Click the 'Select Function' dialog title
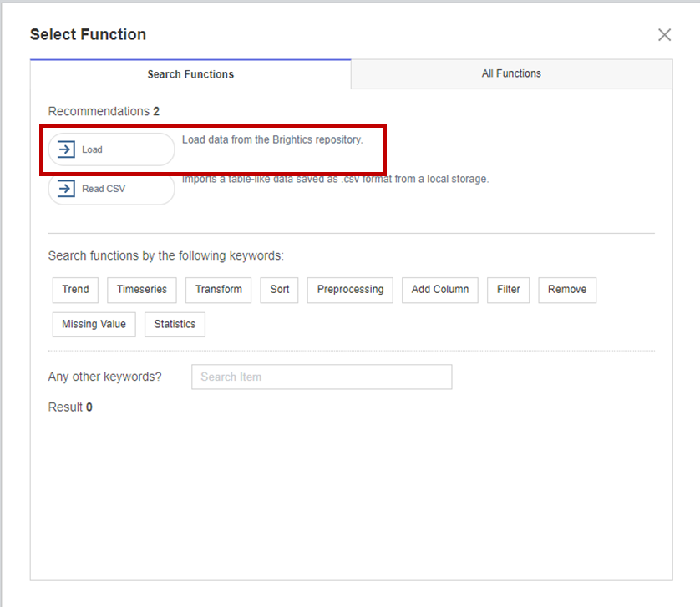 [x=88, y=34]
